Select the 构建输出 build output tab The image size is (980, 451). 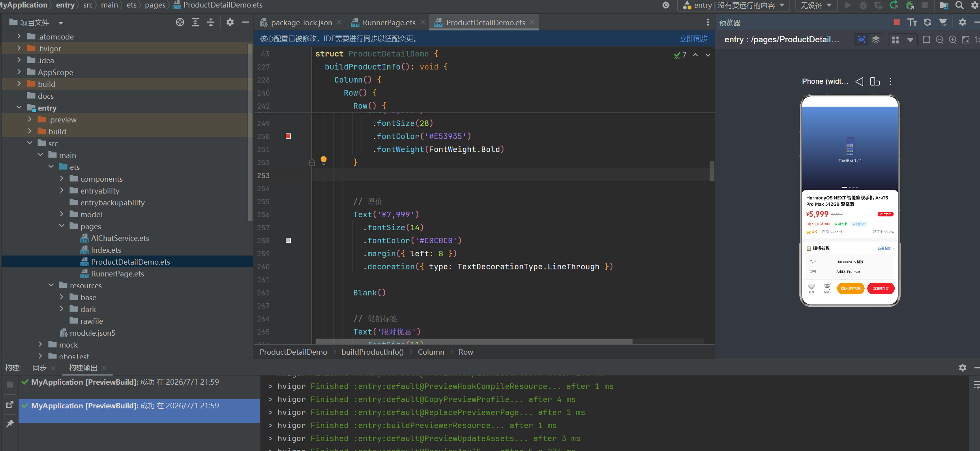pyautogui.click(x=83, y=368)
